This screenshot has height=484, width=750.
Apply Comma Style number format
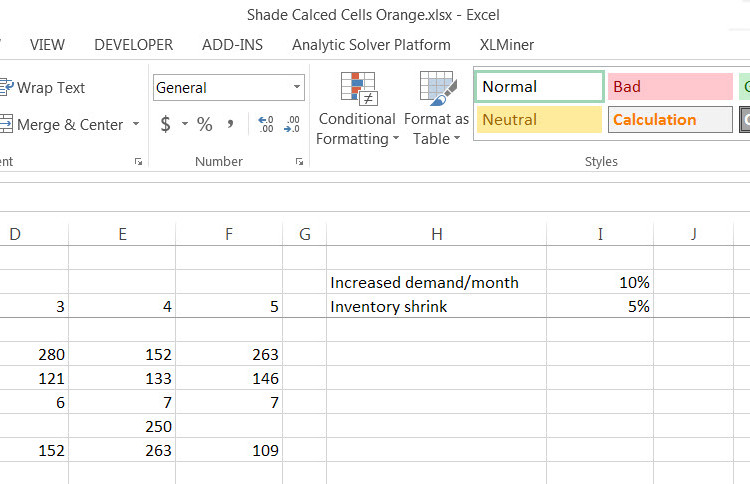231,124
